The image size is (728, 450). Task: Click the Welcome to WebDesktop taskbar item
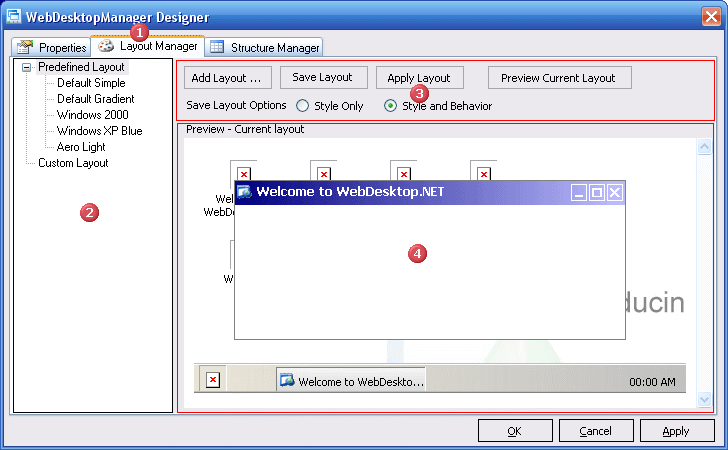point(351,381)
